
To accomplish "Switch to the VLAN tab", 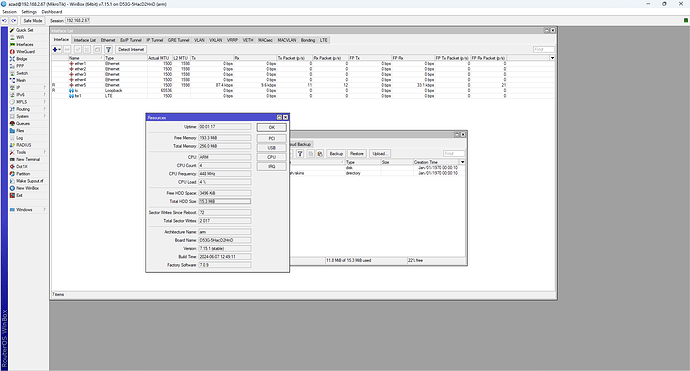I will pos(199,40).
